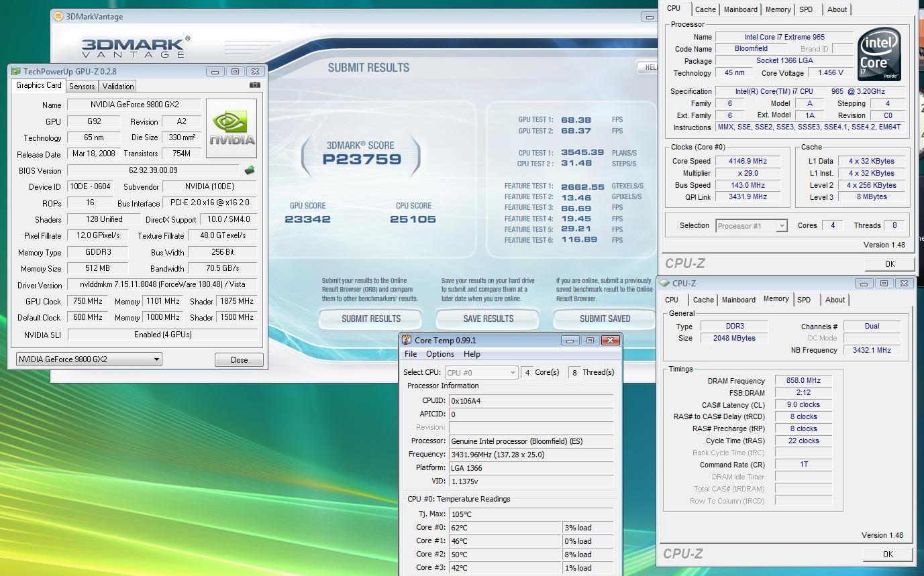Click the Command Rate value 1T
The image size is (924, 576).
pos(803,465)
